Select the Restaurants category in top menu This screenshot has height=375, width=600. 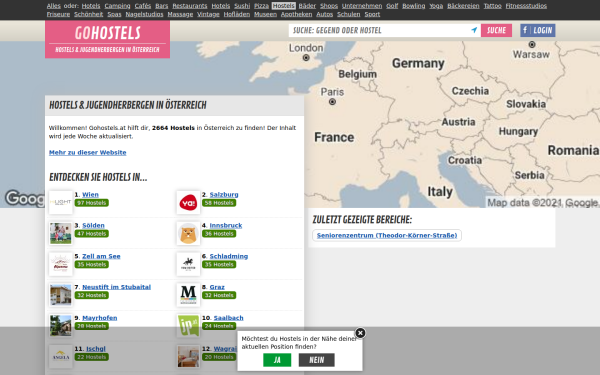pos(189,6)
